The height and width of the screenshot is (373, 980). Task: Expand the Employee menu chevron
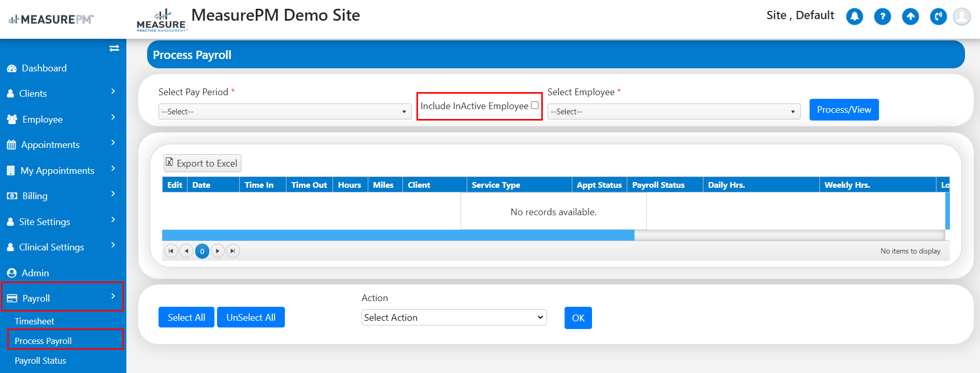113,117
